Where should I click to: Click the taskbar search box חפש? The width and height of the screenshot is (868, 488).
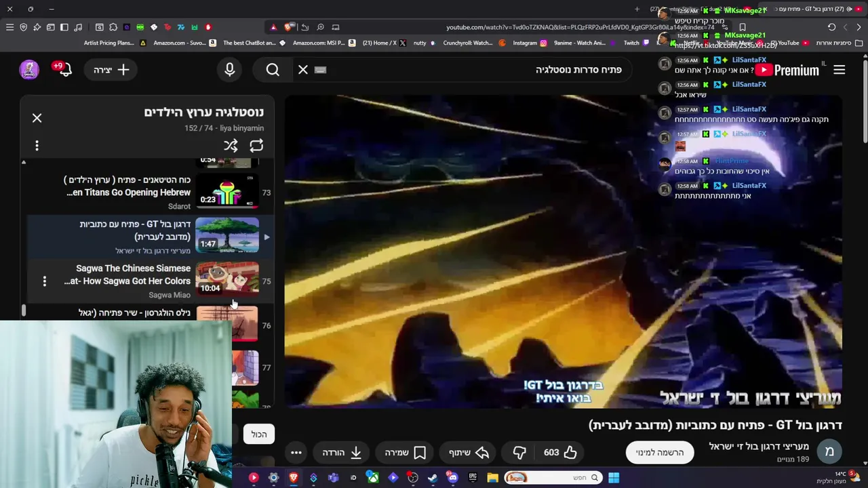pyautogui.click(x=552, y=478)
